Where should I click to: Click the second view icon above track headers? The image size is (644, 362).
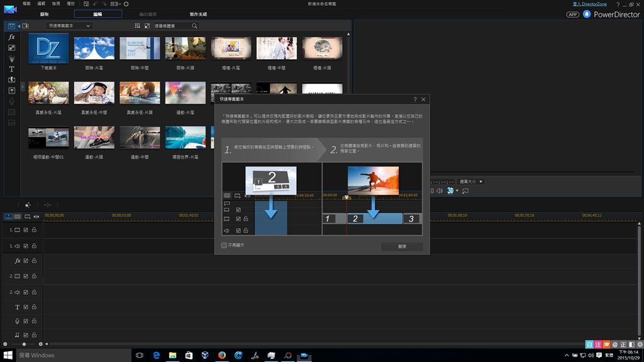pyautogui.click(x=18, y=216)
